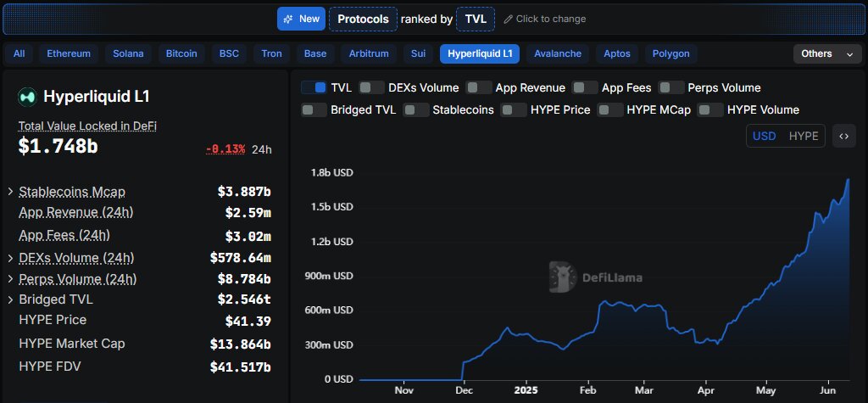The width and height of the screenshot is (868, 403).
Task: Open the Others chains dropdown
Action: tap(827, 53)
